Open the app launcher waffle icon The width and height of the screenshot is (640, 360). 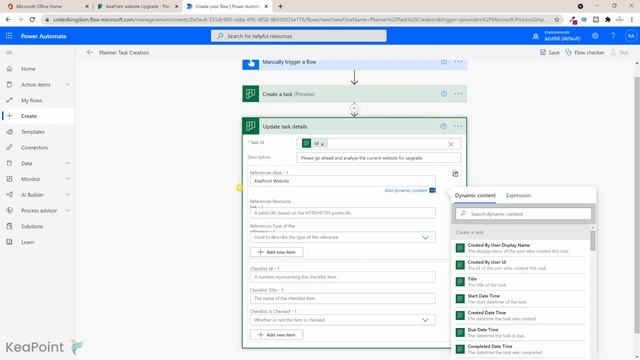[9, 36]
